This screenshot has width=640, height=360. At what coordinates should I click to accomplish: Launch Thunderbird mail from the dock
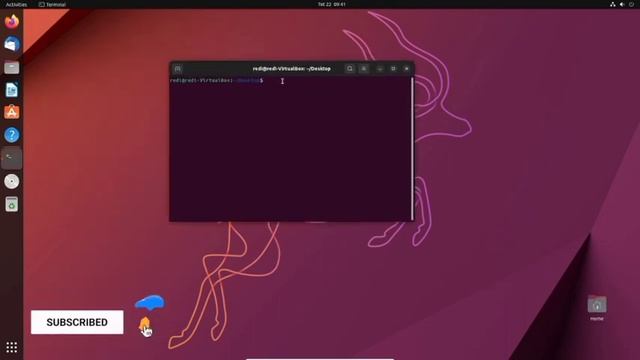(12, 44)
